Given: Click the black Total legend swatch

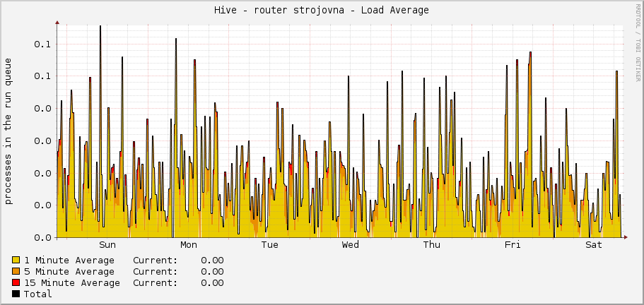Looking at the screenshot, I should (x=16, y=294).
